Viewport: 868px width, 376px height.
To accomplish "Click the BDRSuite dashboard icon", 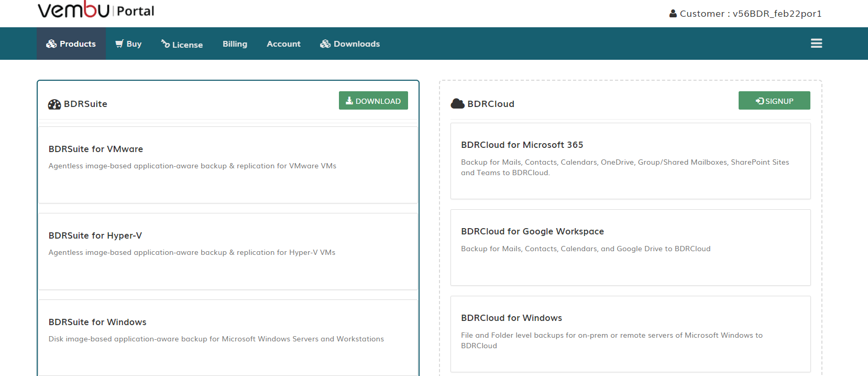I will pos(54,104).
